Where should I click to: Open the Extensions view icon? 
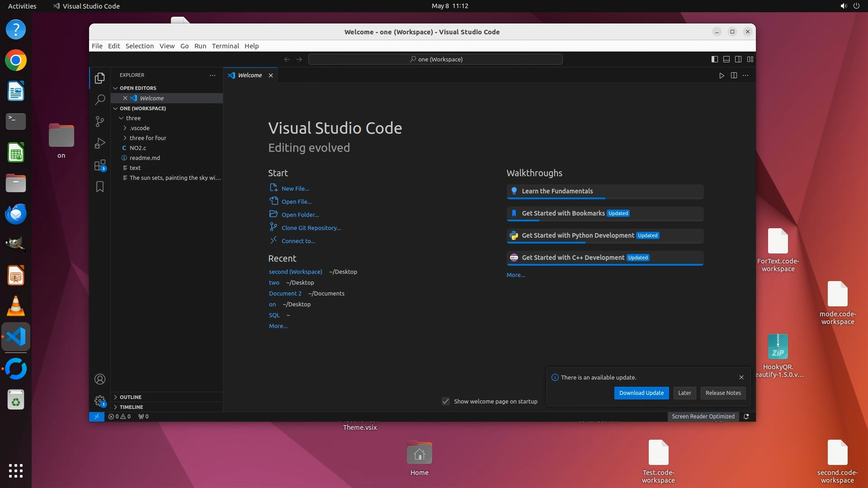[x=100, y=165]
